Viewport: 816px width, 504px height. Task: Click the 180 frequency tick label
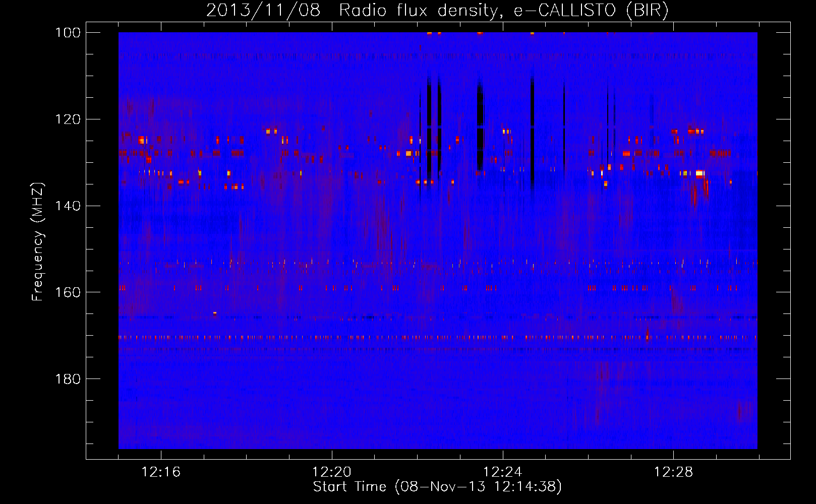tap(67, 379)
